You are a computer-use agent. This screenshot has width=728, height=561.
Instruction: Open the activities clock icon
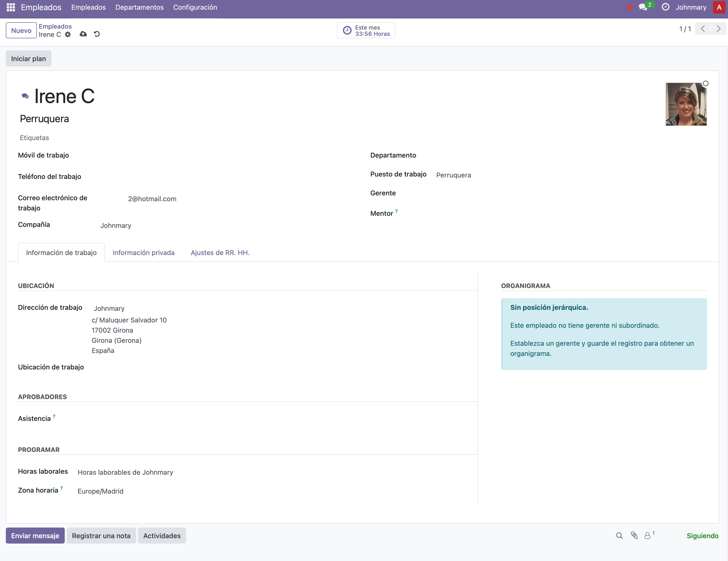tap(665, 7)
